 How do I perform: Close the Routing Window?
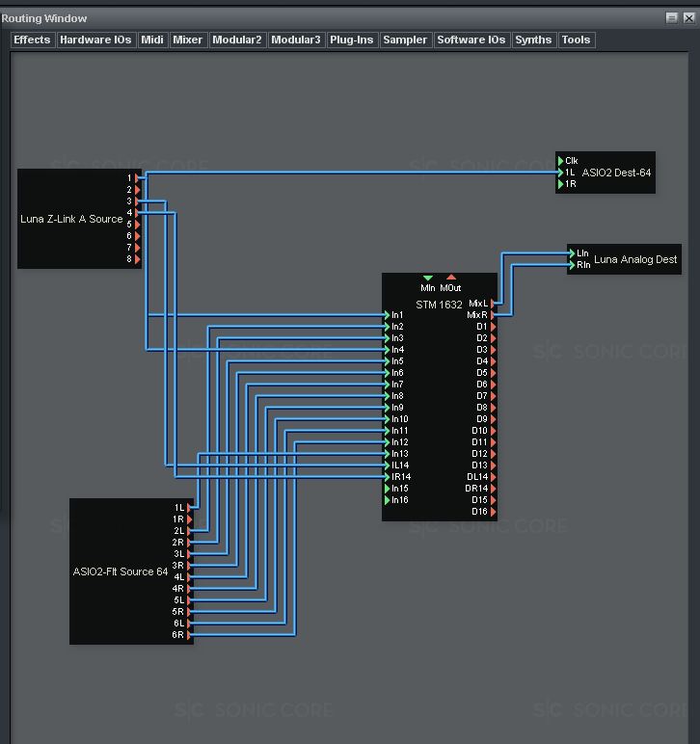[x=688, y=18]
